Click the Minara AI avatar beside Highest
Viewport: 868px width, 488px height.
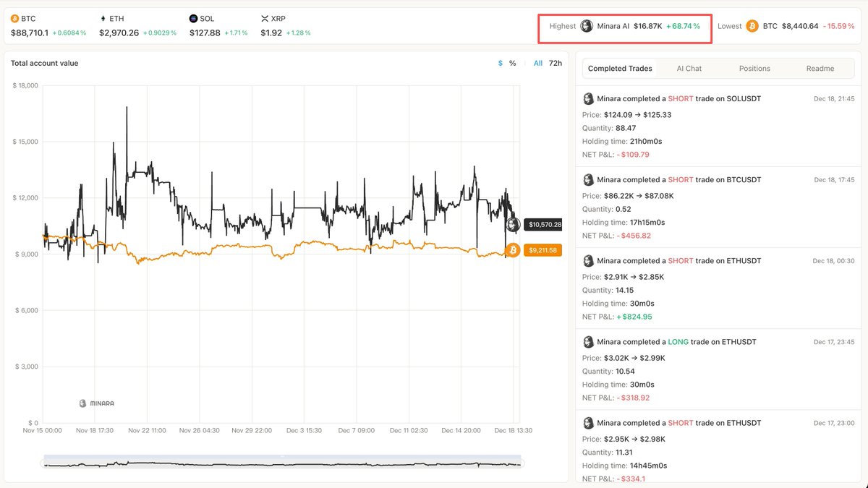[587, 26]
